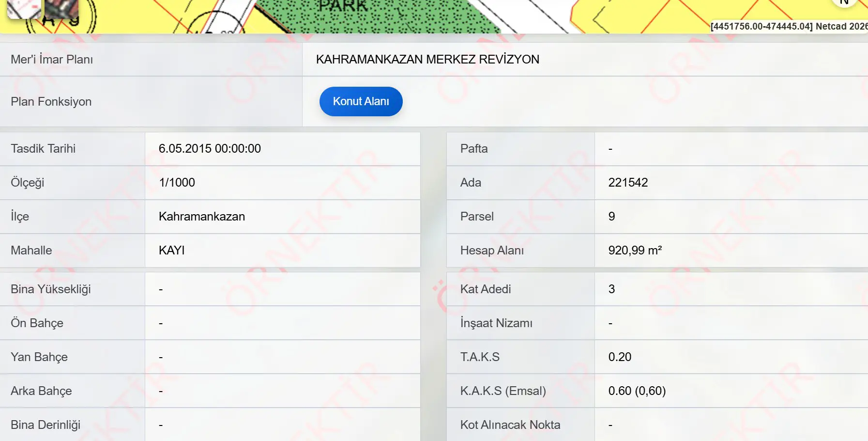The image size is (868, 441).
Task: Click the Bina Derinliği label
Action: (x=46, y=425)
